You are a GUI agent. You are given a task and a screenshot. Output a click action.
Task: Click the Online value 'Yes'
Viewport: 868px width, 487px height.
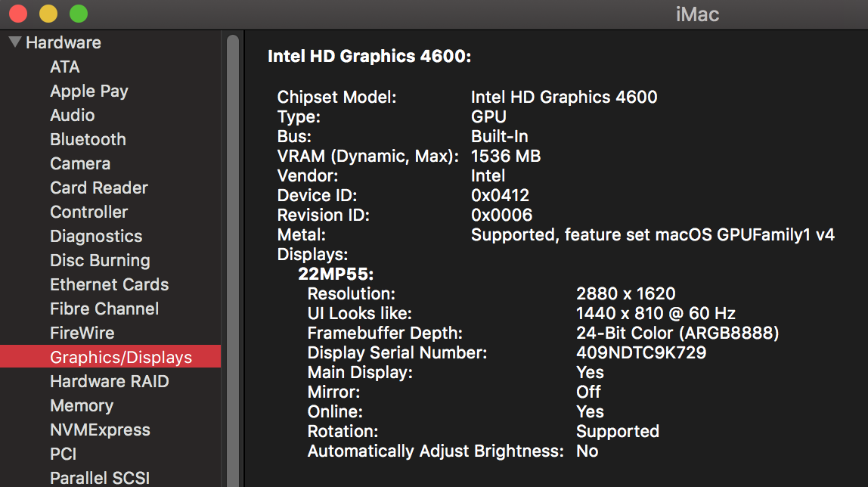[590, 411]
